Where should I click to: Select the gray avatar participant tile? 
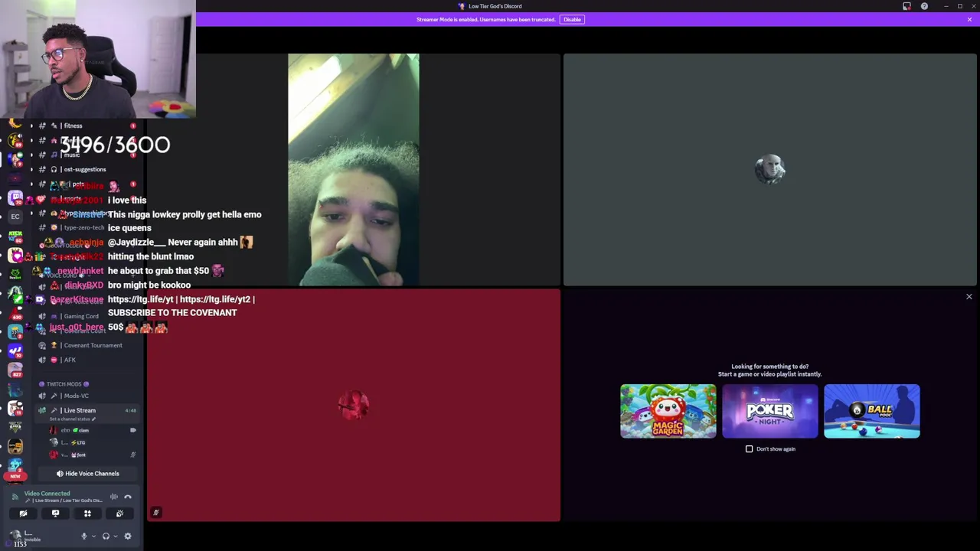(x=769, y=170)
